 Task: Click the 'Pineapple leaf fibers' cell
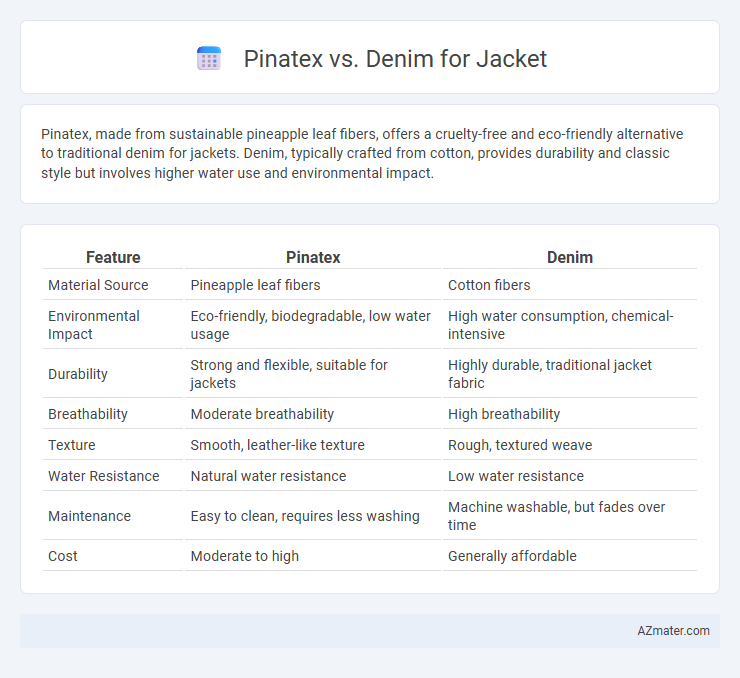tap(255, 285)
